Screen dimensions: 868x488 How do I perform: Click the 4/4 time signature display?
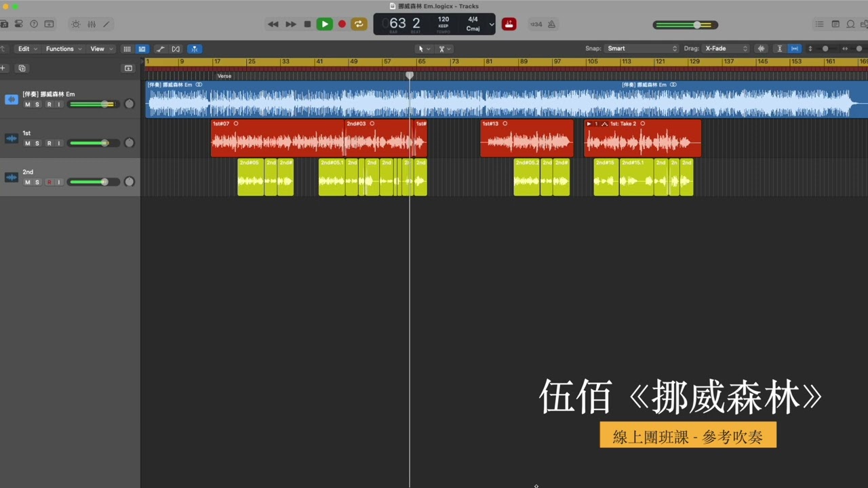click(x=473, y=20)
